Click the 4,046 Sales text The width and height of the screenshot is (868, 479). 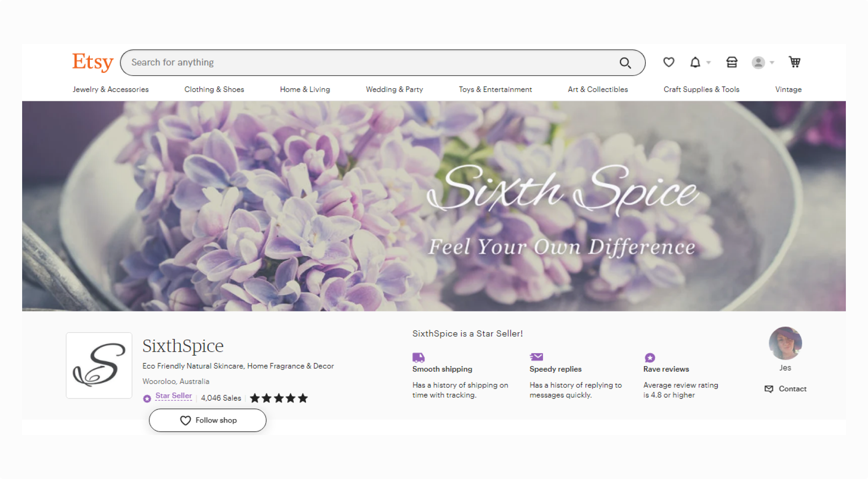[x=221, y=398]
